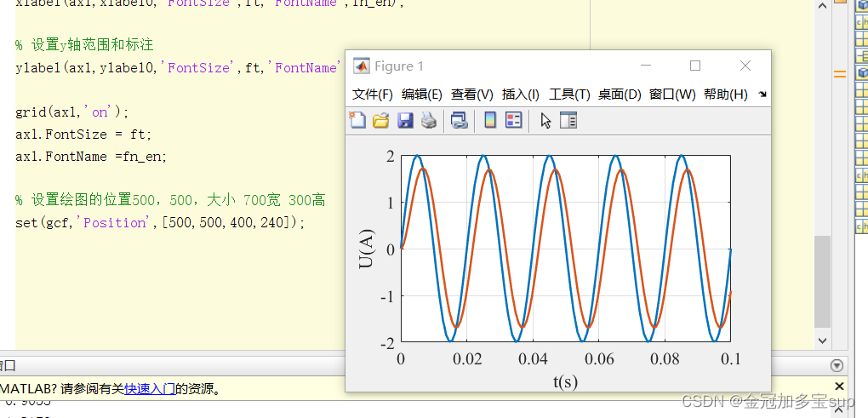The height and width of the screenshot is (418, 868).
Task: Close the Figure 1 window
Action: (745, 66)
